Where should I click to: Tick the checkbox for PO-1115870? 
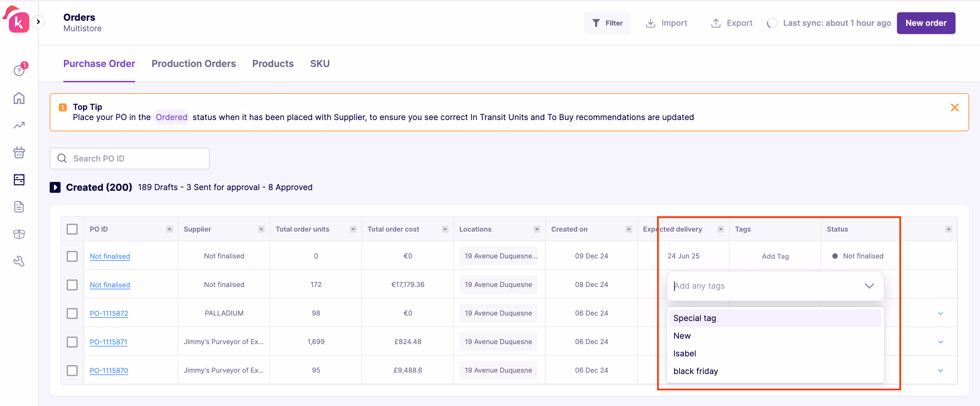point(72,370)
